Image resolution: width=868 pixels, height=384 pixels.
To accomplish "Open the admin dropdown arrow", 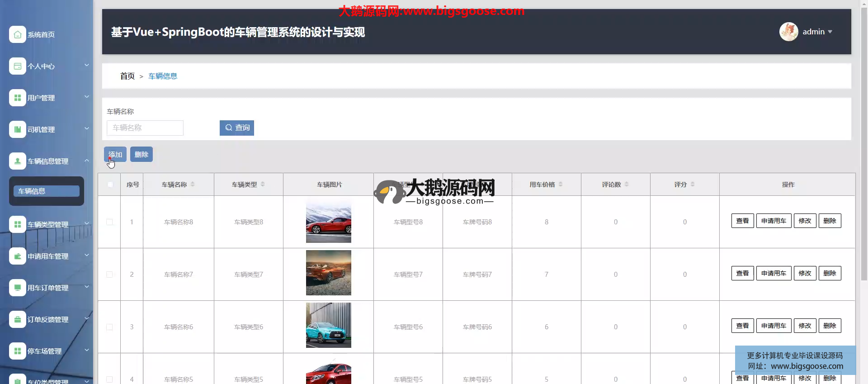I will click(830, 32).
